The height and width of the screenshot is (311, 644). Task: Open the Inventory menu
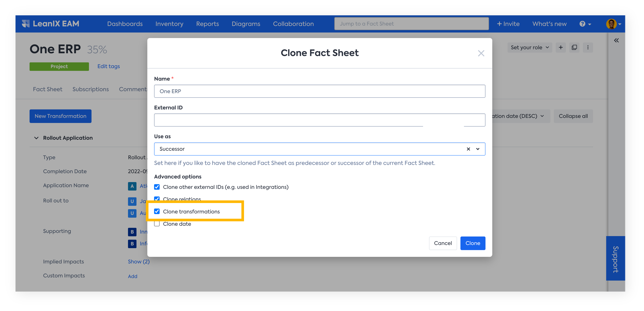169,24
